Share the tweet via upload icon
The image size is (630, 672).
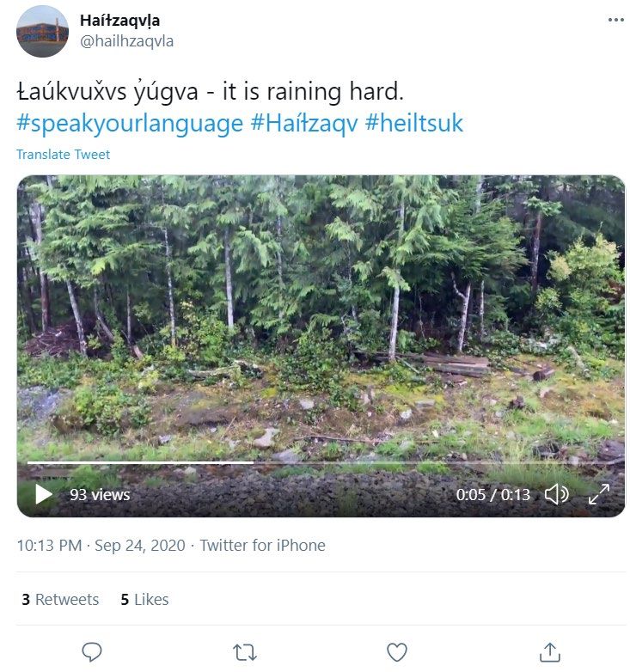point(549,652)
